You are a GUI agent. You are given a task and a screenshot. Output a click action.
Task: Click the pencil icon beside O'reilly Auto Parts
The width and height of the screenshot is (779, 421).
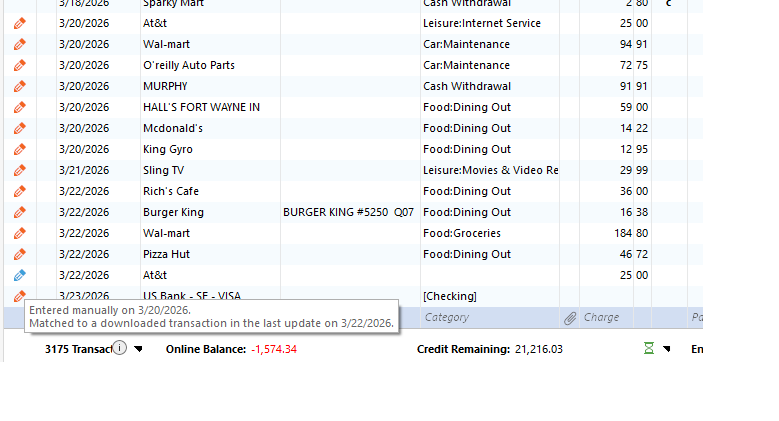coord(19,65)
